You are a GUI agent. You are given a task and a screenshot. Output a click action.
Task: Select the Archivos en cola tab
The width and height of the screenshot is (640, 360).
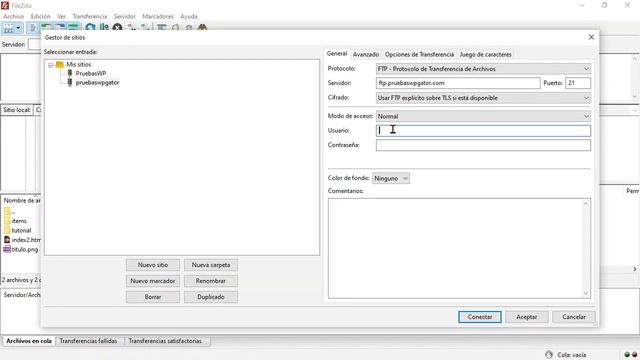(x=29, y=341)
